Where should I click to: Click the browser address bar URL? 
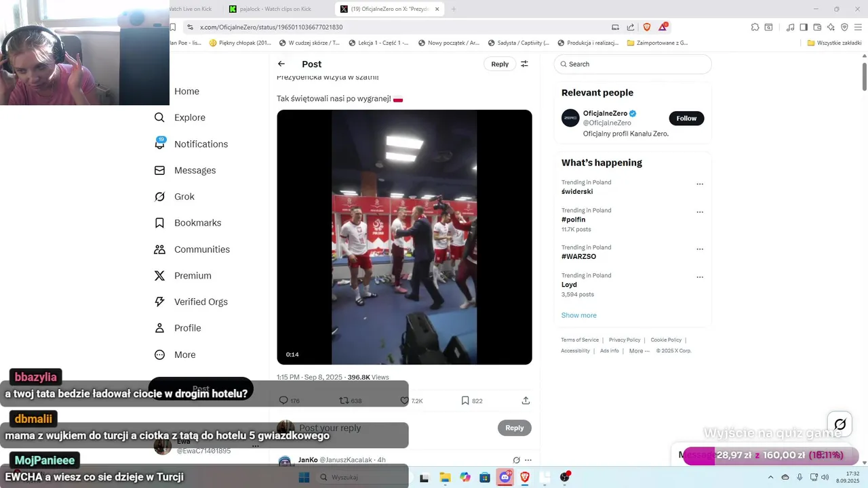(x=271, y=27)
